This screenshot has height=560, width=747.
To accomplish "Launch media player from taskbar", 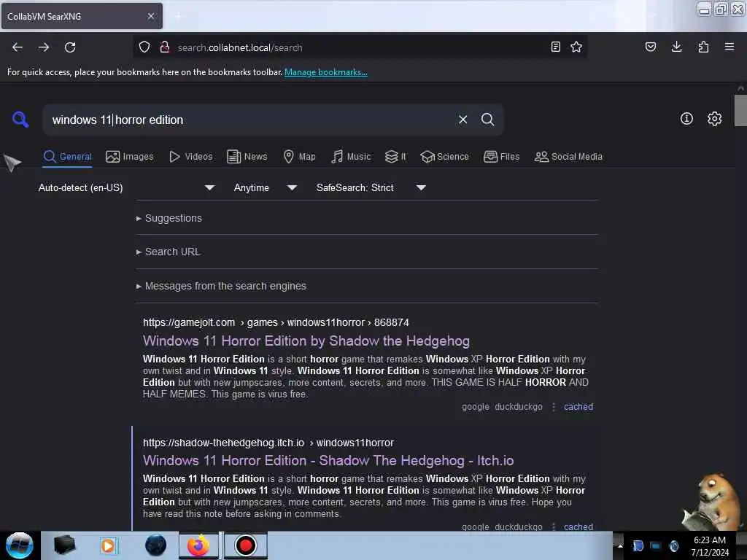I will (108, 545).
